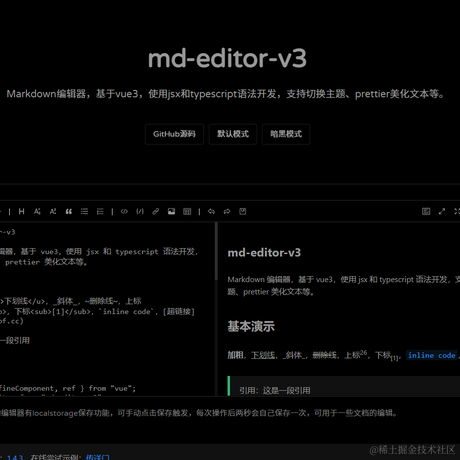Click the description sentence starting with Markdown编辑器

(x=226, y=94)
